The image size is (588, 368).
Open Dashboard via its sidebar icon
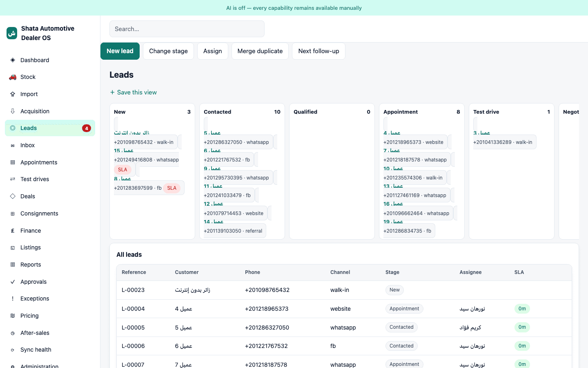click(13, 60)
